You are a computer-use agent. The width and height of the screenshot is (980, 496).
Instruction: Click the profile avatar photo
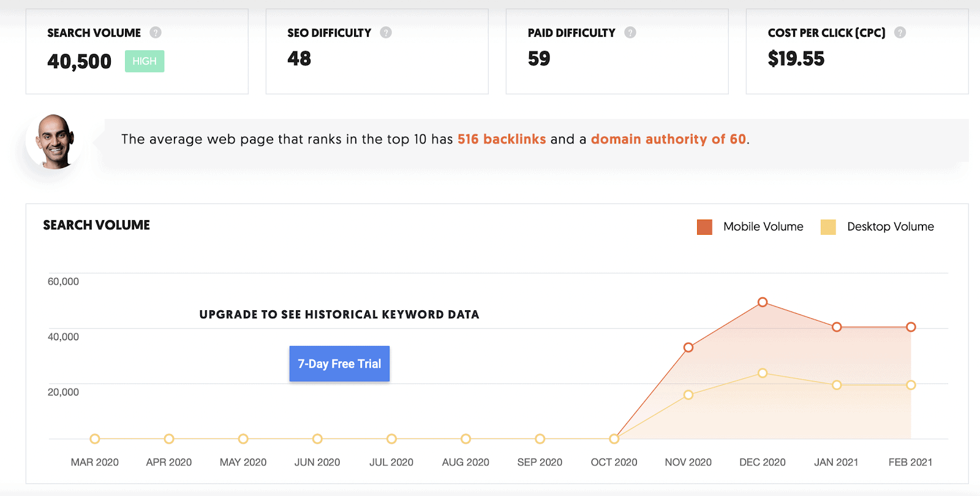(55, 141)
